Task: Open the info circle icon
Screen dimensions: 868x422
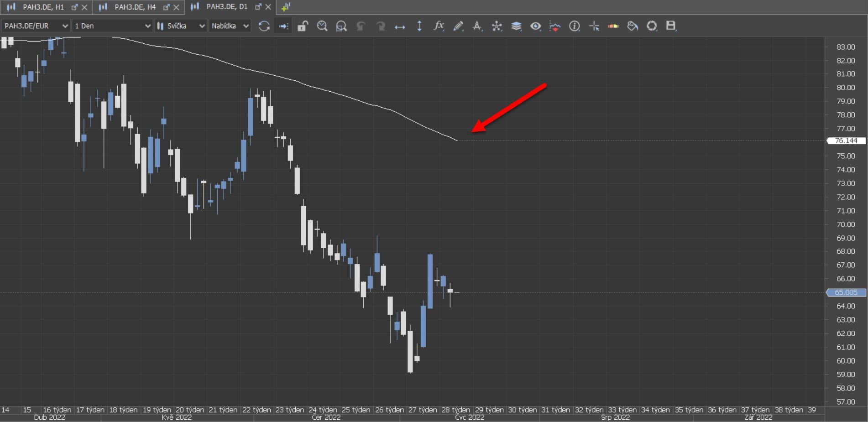Action: pyautogui.click(x=575, y=26)
